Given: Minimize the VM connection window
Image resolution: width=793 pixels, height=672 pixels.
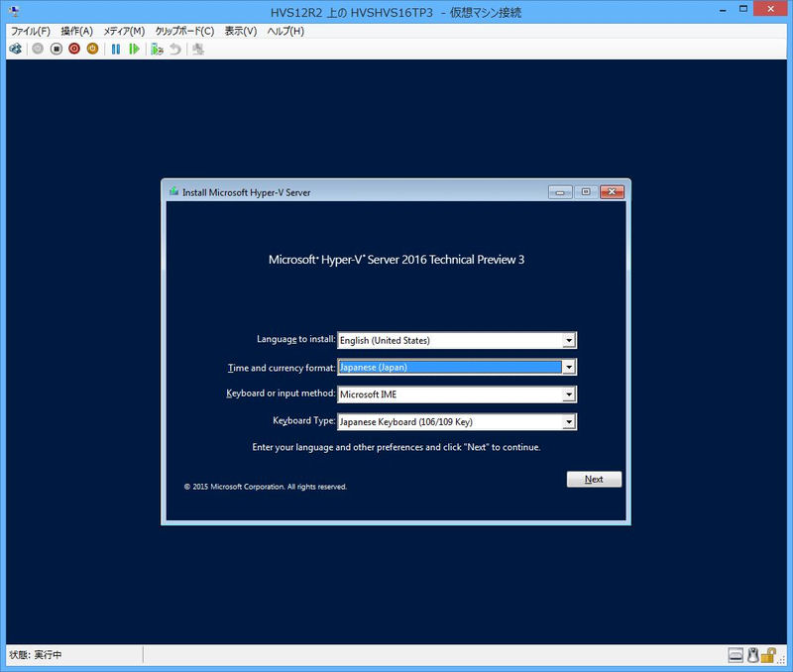Looking at the screenshot, I should click(724, 10).
